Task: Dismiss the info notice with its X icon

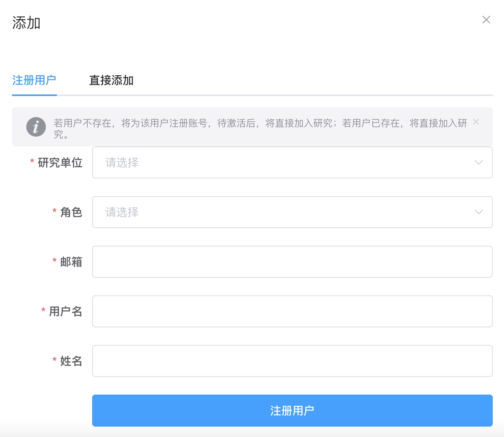Action: tap(476, 122)
